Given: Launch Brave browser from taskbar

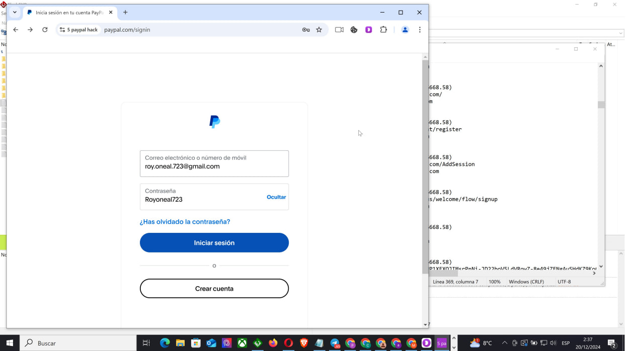Looking at the screenshot, I should coord(304,343).
